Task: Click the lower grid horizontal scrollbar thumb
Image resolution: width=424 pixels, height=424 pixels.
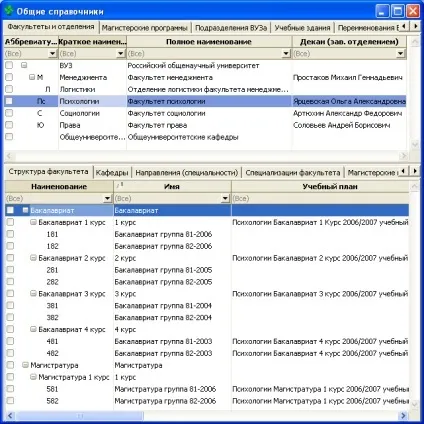Action: coord(80,415)
